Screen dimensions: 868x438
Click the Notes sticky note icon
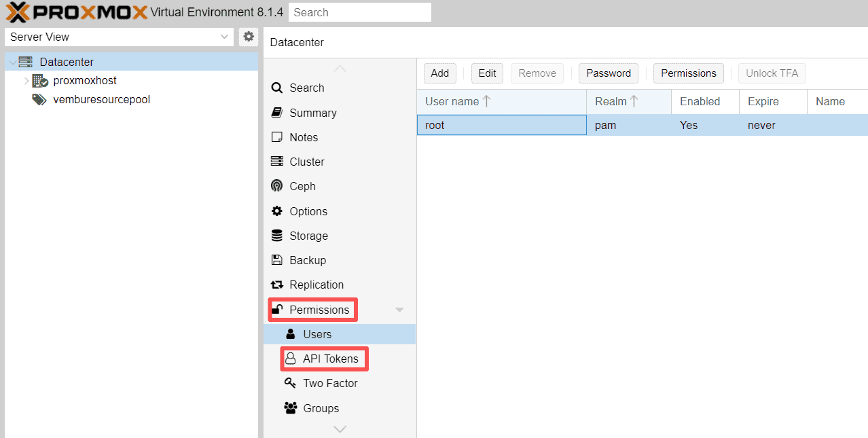(x=276, y=137)
